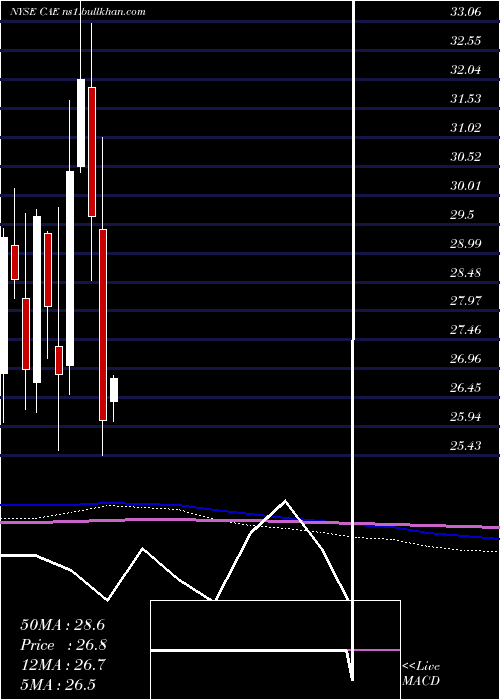Select the long red candle falling to 25.94
The width and height of the screenshot is (500, 700).
pyautogui.click(x=103, y=325)
